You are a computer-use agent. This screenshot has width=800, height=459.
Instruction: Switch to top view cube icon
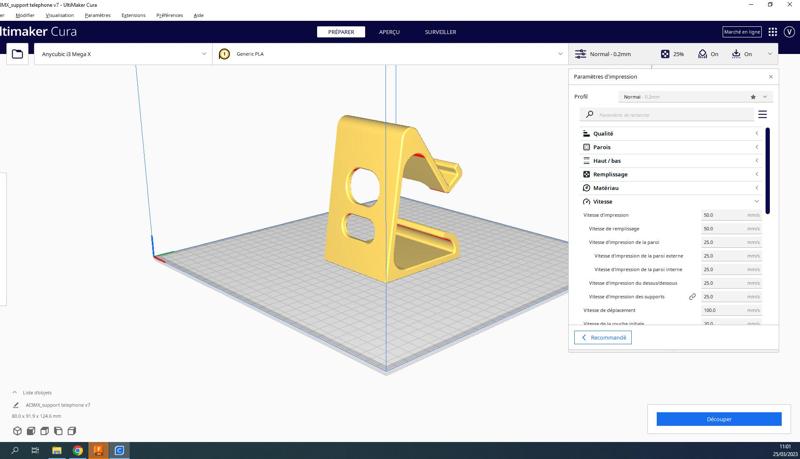click(x=45, y=431)
